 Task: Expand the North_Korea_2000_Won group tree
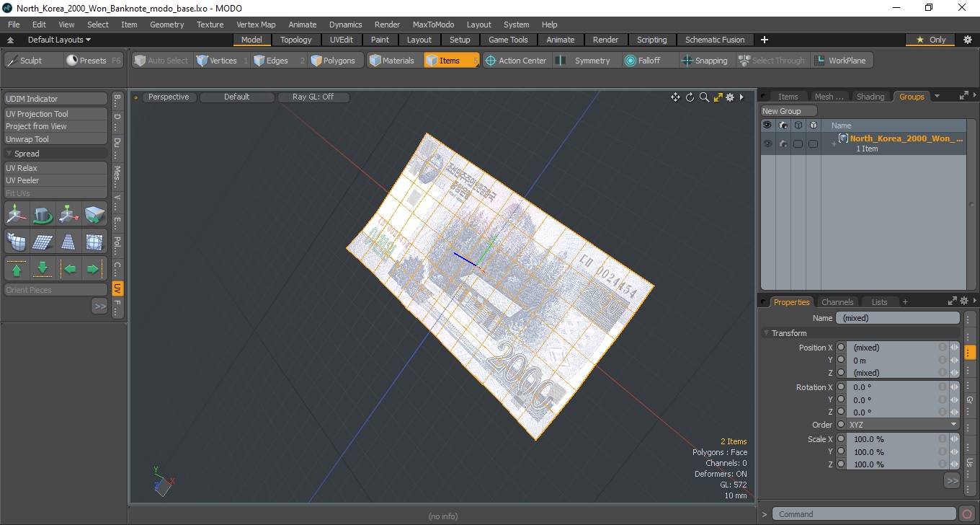834,144
